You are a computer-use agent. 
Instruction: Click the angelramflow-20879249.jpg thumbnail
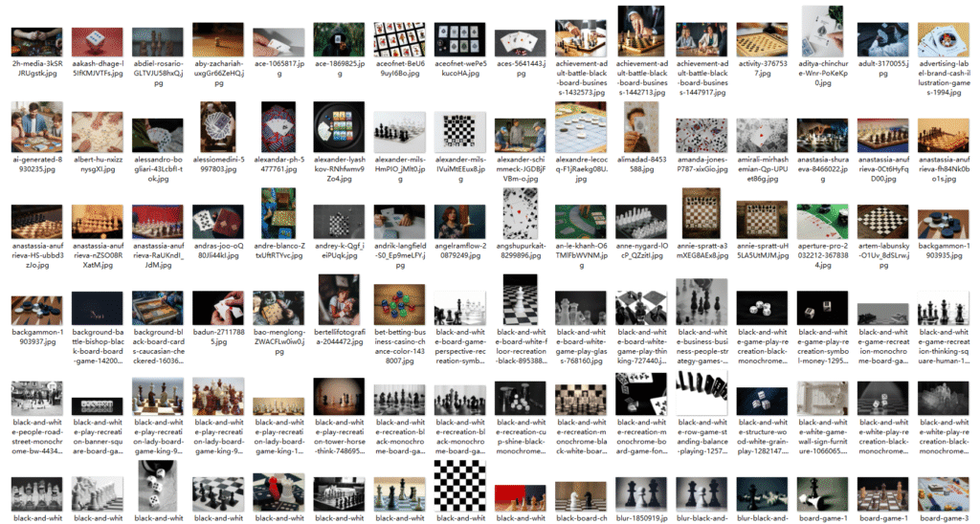click(460, 222)
